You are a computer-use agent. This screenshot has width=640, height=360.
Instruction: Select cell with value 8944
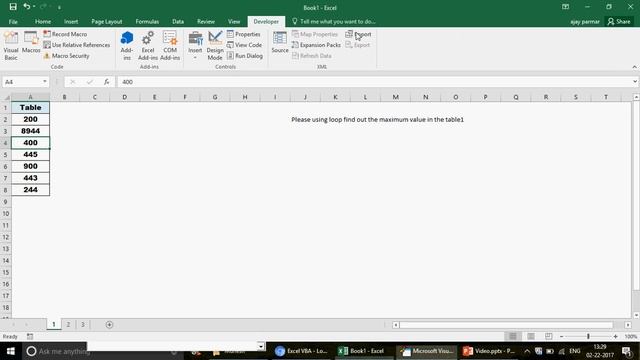pyautogui.click(x=31, y=131)
